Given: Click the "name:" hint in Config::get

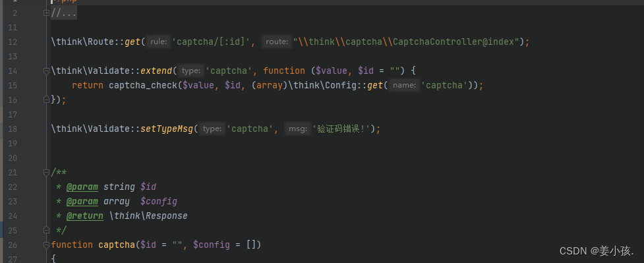Looking at the screenshot, I should [405, 86].
